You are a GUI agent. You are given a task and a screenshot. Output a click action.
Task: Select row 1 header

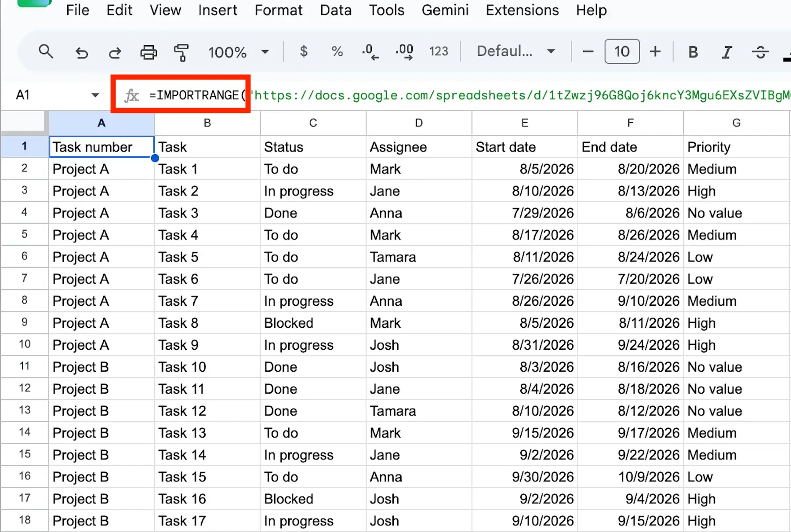tap(25, 146)
